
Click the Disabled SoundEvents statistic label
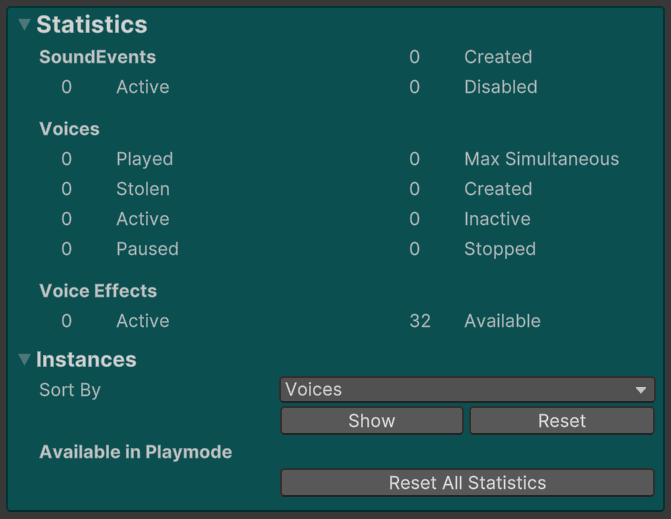pos(500,87)
